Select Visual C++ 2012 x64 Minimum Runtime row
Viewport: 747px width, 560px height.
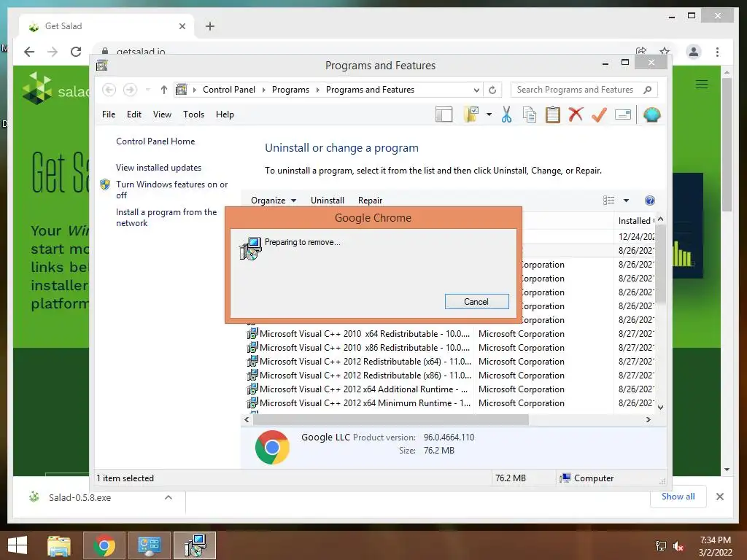[449, 402]
